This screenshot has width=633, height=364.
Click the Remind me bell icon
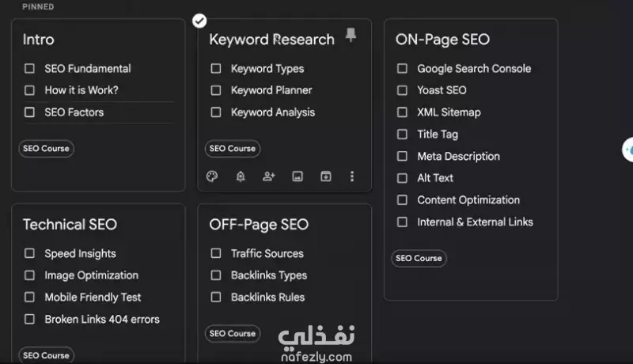point(241,176)
